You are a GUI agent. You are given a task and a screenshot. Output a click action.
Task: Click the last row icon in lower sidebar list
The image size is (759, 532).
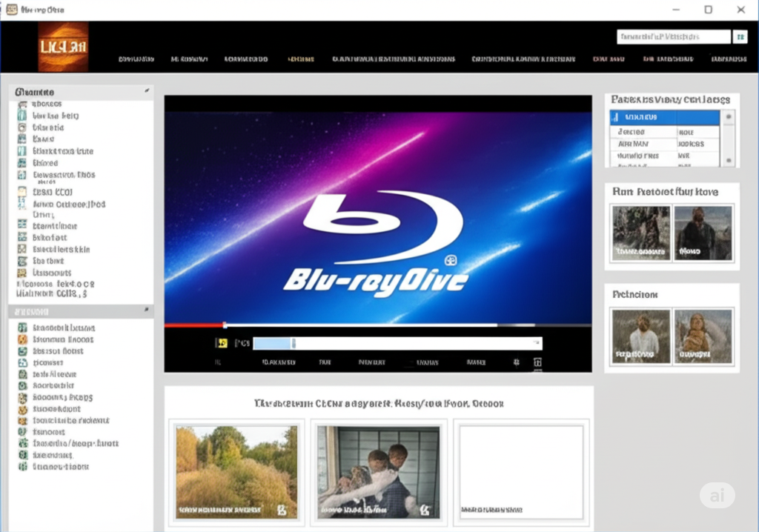(22, 467)
